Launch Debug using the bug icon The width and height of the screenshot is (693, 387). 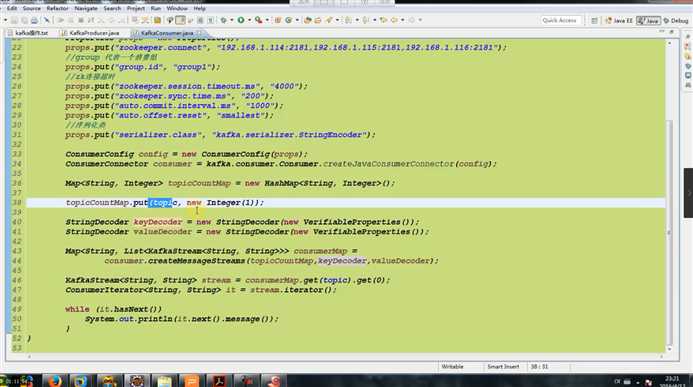click(224, 20)
